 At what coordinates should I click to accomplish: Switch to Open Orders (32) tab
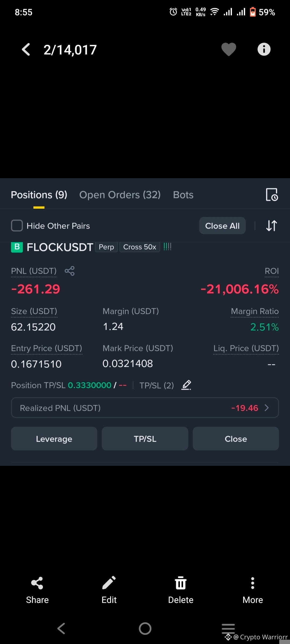point(120,195)
